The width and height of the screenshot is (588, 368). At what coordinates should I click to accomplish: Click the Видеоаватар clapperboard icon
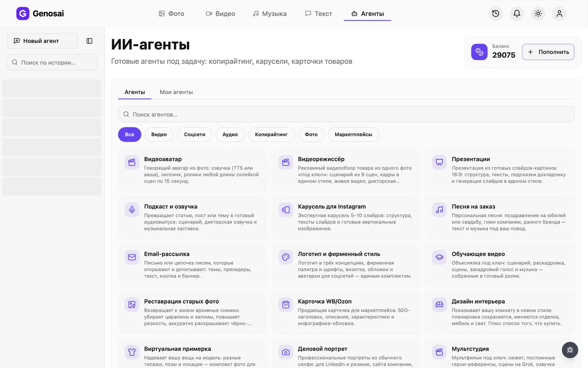coord(132,162)
